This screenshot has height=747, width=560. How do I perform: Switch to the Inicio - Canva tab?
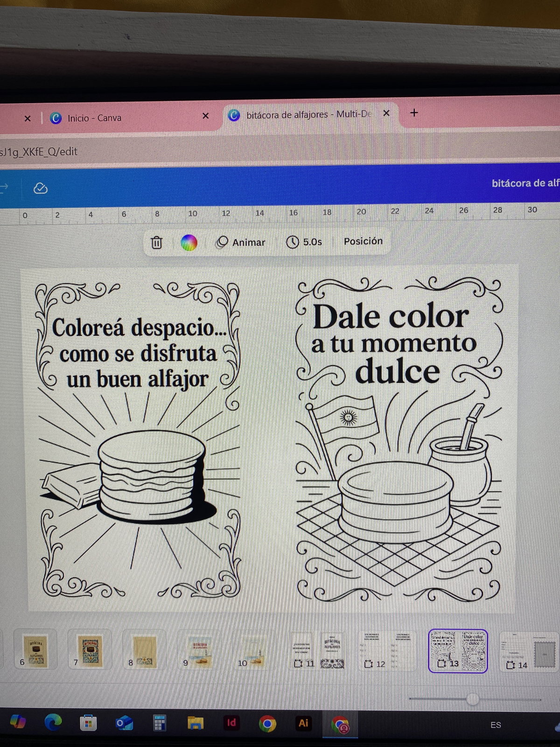point(94,118)
